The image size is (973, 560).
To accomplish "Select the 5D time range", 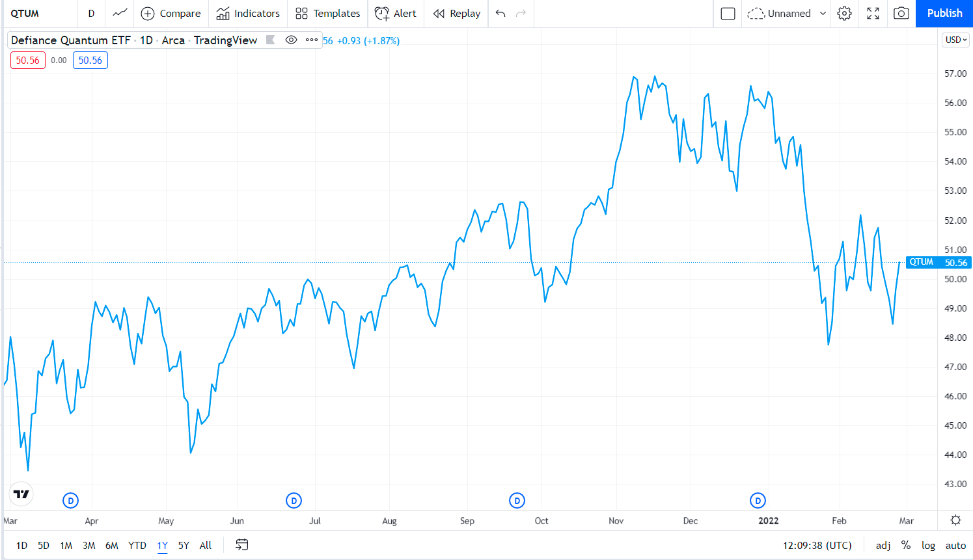I will (44, 545).
